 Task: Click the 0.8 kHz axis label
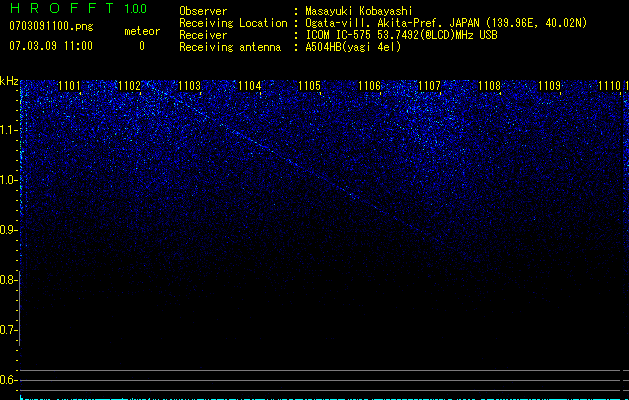9,280
